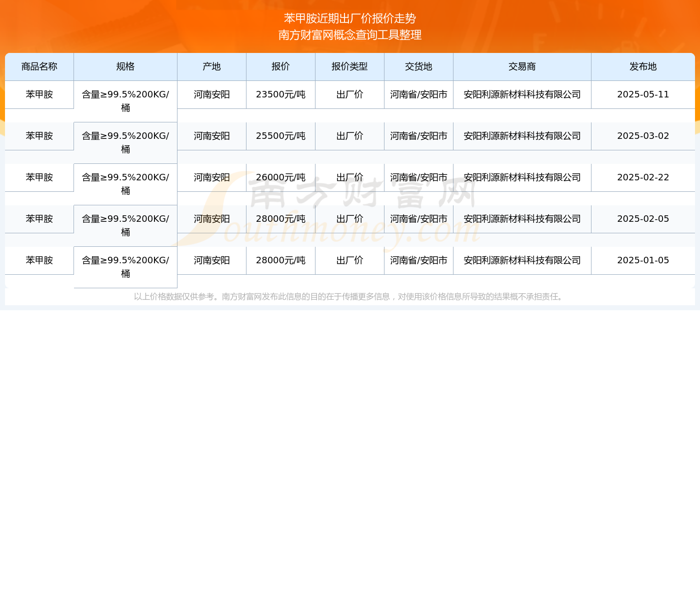This screenshot has height=602, width=700.
Task: Click the 产地 column header
Action: pyautogui.click(x=211, y=66)
